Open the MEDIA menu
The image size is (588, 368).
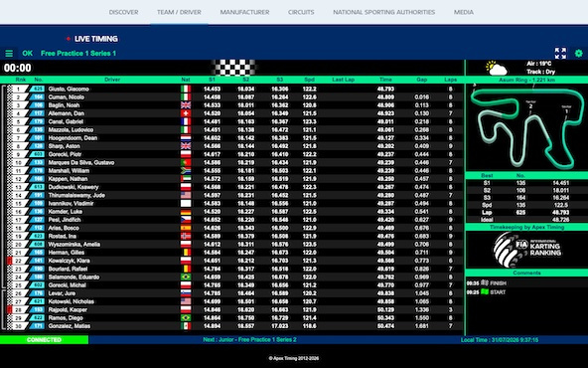click(464, 12)
